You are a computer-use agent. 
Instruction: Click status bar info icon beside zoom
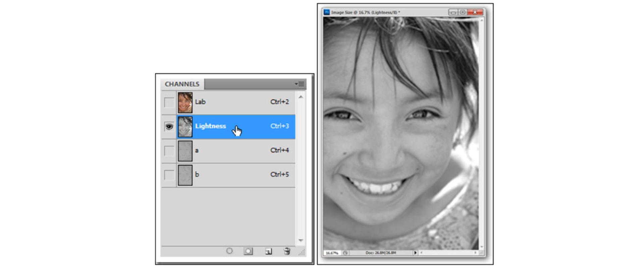pyautogui.click(x=345, y=253)
